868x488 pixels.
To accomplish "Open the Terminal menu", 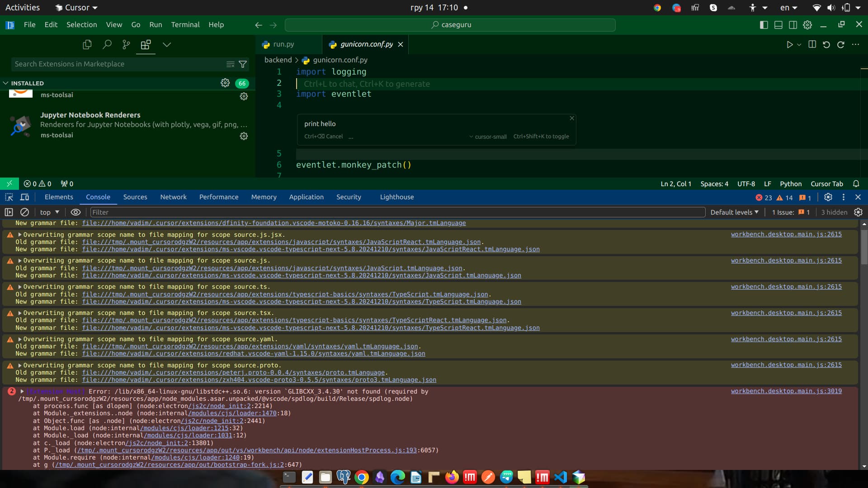I will [185, 24].
